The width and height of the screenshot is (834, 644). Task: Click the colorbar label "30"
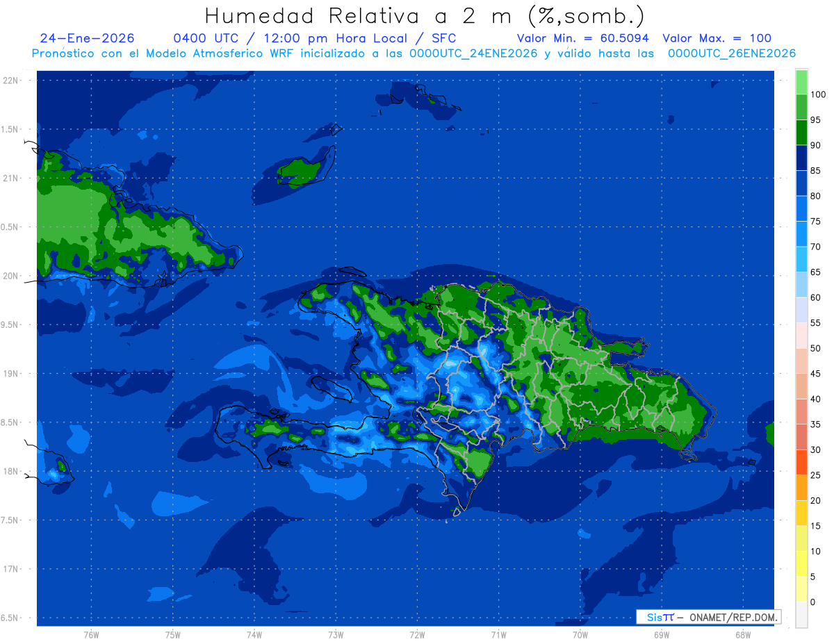point(815,449)
